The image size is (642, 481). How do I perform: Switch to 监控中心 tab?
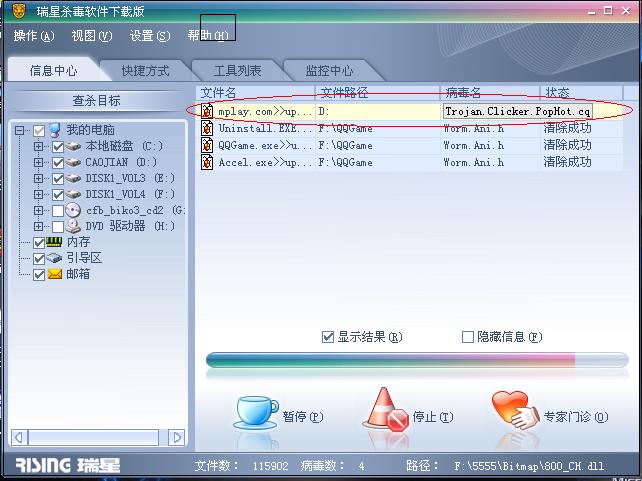click(x=329, y=71)
